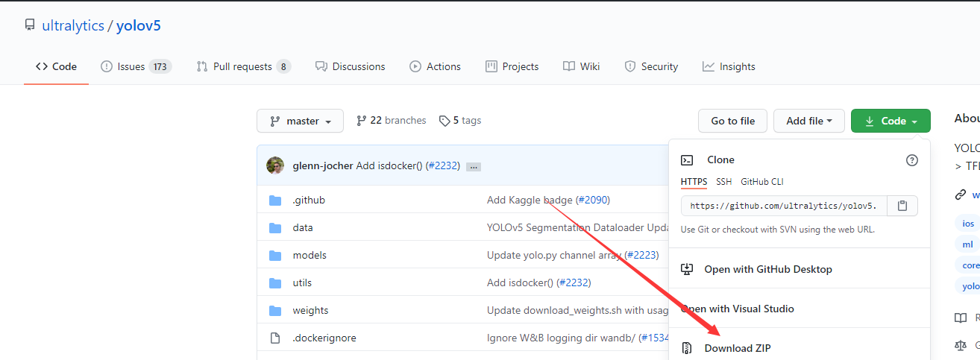This screenshot has height=360, width=980.
Task: Click the link icon in About sidebar
Action: (961, 195)
